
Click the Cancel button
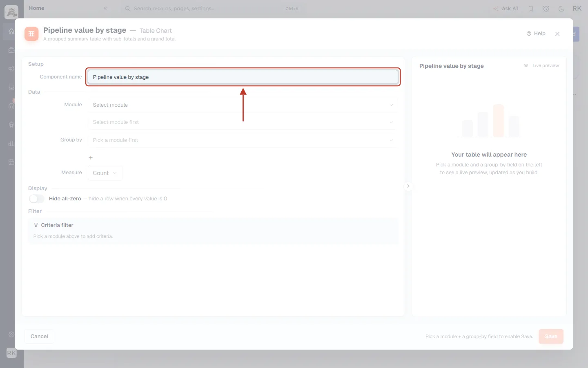click(x=39, y=337)
